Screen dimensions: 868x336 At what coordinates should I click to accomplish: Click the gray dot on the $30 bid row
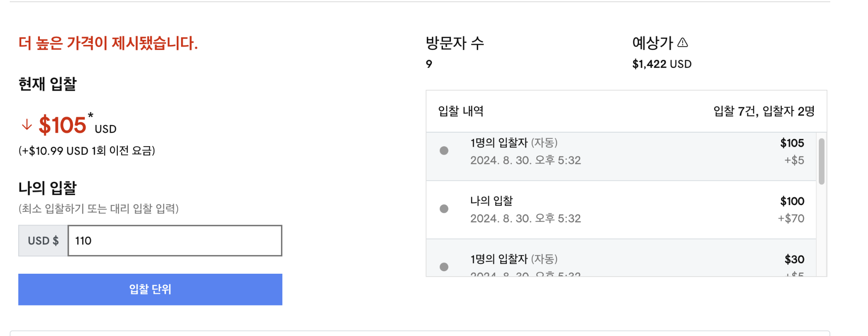click(x=444, y=267)
